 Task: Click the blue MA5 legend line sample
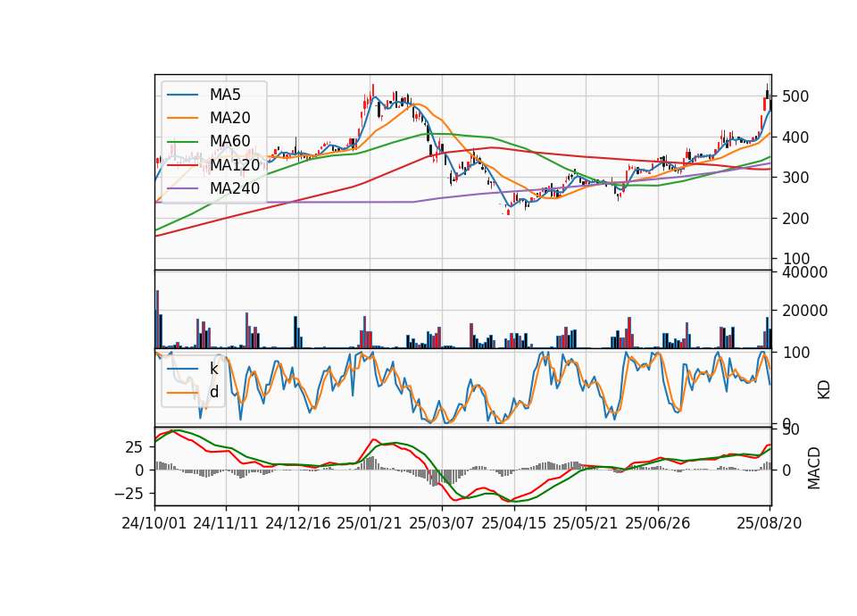(x=183, y=95)
